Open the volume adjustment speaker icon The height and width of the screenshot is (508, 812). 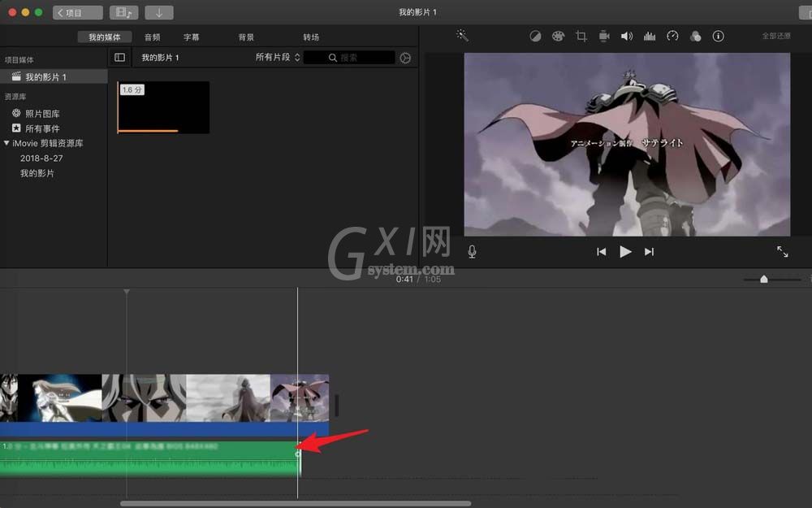(x=627, y=37)
